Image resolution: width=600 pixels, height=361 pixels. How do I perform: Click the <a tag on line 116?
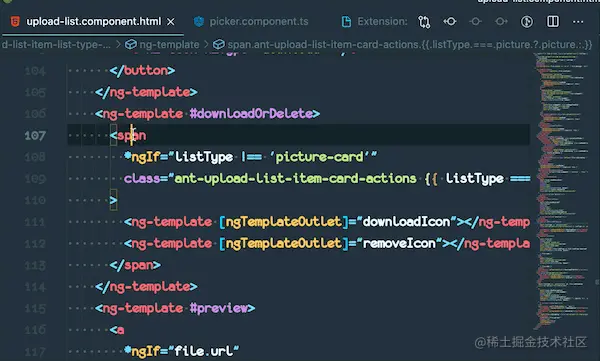pos(117,330)
